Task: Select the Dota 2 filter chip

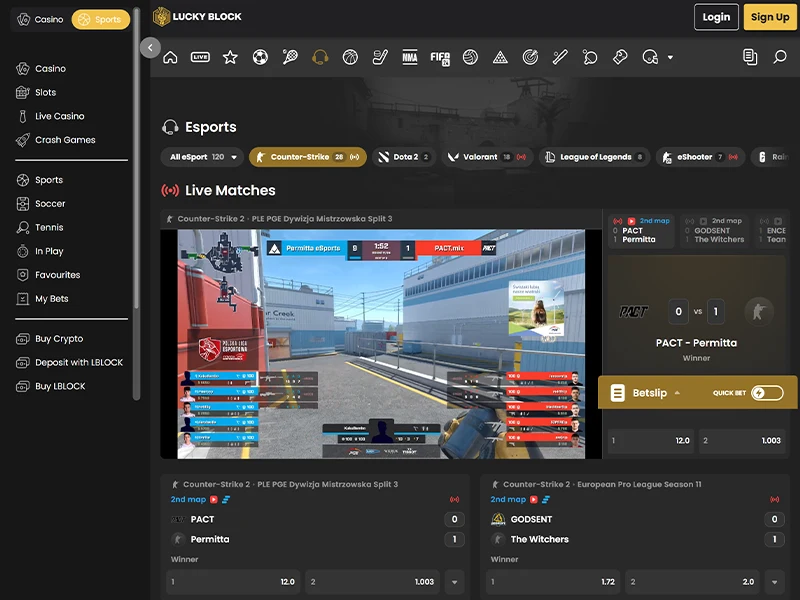Action: (405, 157)
